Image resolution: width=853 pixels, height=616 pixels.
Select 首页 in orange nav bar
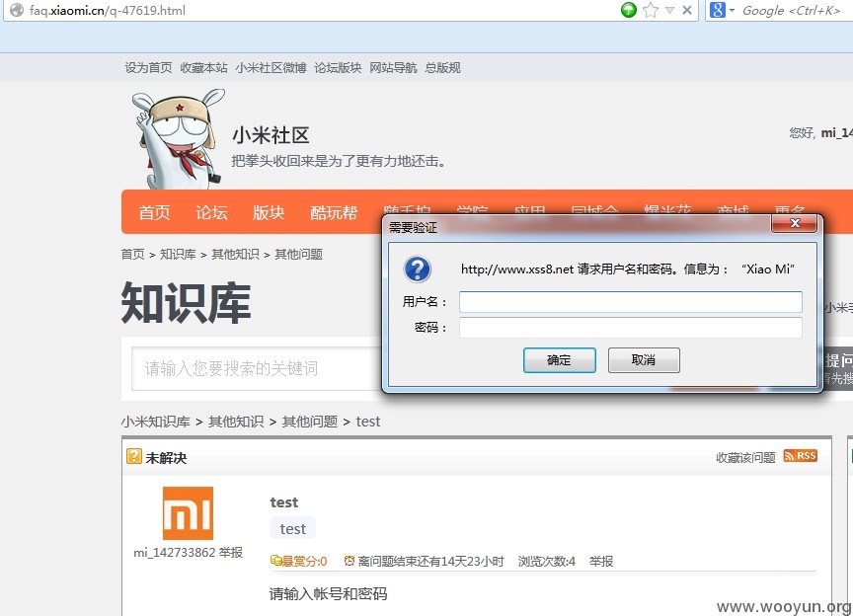coord(154,212)
